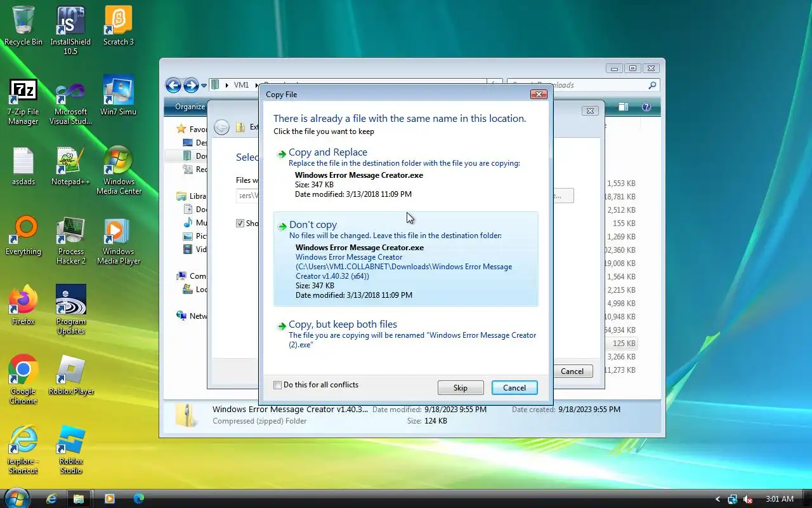This screenshot has width=812, height=508.
Task: Choose Don't copy option
Action: tap(405, 259)
